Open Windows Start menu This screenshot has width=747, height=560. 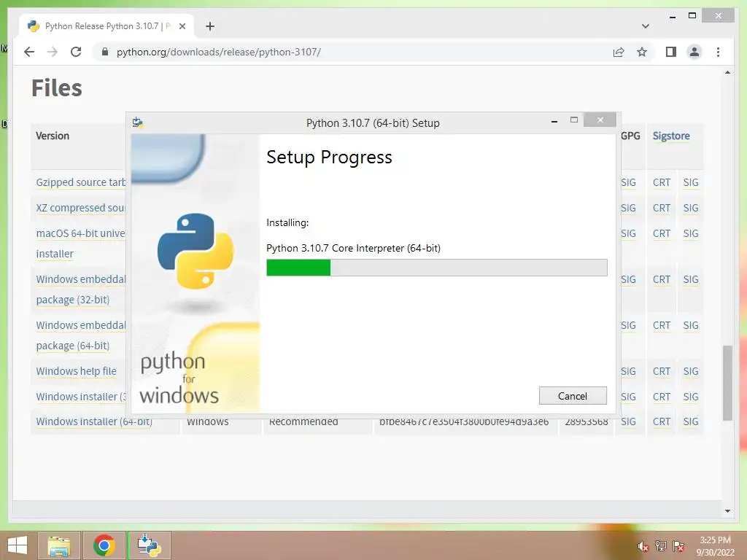(x=18, y=545)
